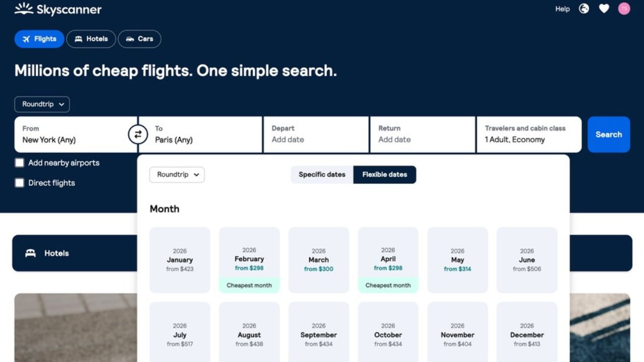Click the Search button
644x362 pixels.
click(609, 134)
